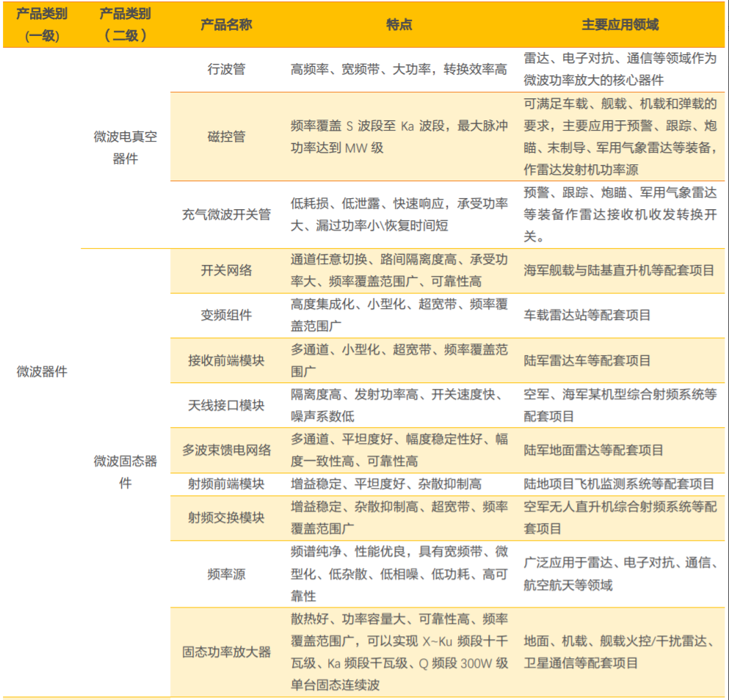
Task: Click application text 空军、海军某机型综合射频系统等
Action: click(620, 394)
